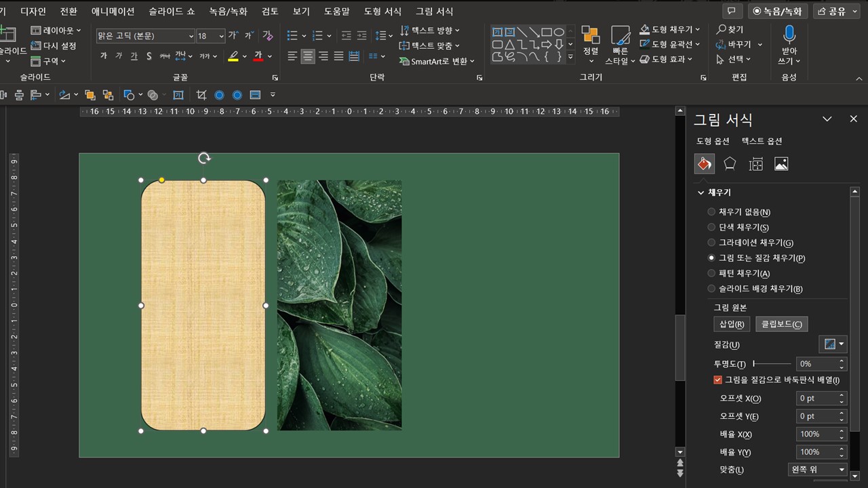Open Shape Outline (도형 윤곽선) dropdown
The width and height of the screenshot is (868, 488).
(x=671, y=45)
